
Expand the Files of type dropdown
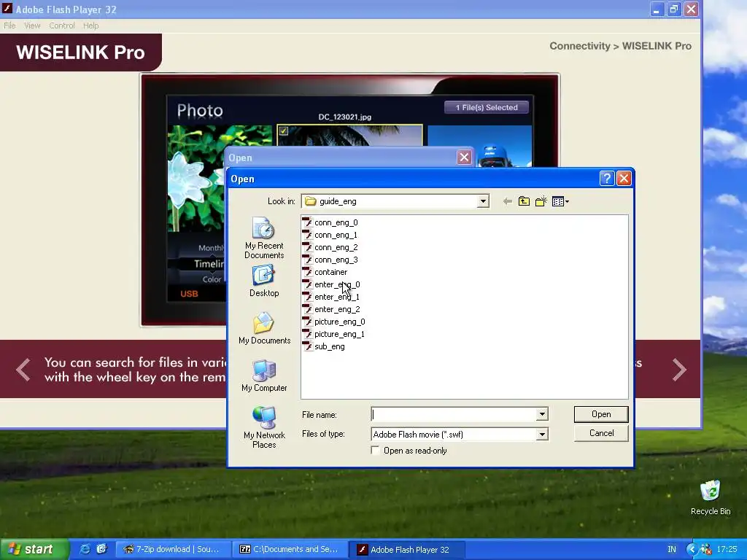point(542,435)
